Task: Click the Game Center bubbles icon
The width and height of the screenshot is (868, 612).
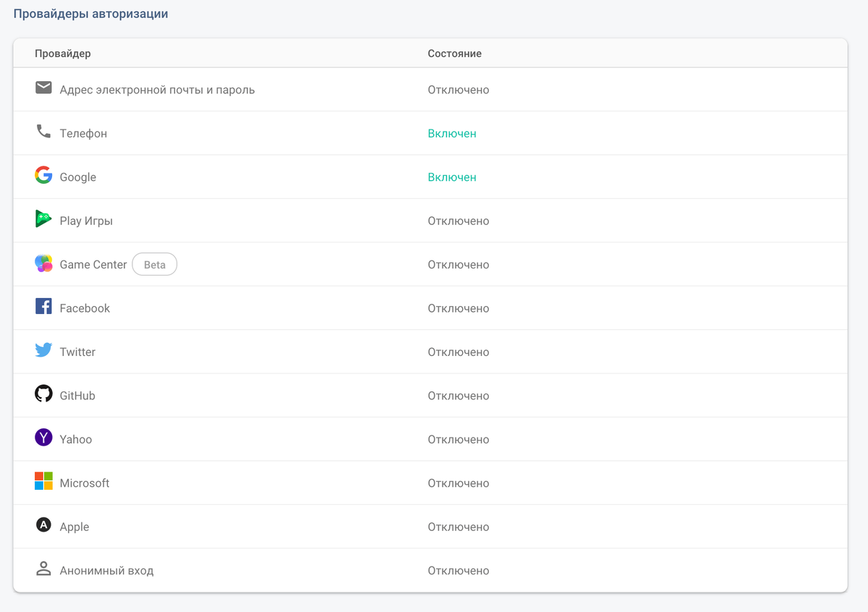Action: pos(43,263)
